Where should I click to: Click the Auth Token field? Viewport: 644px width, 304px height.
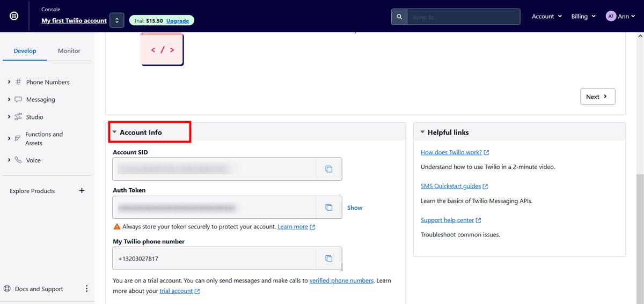(215, 207)
